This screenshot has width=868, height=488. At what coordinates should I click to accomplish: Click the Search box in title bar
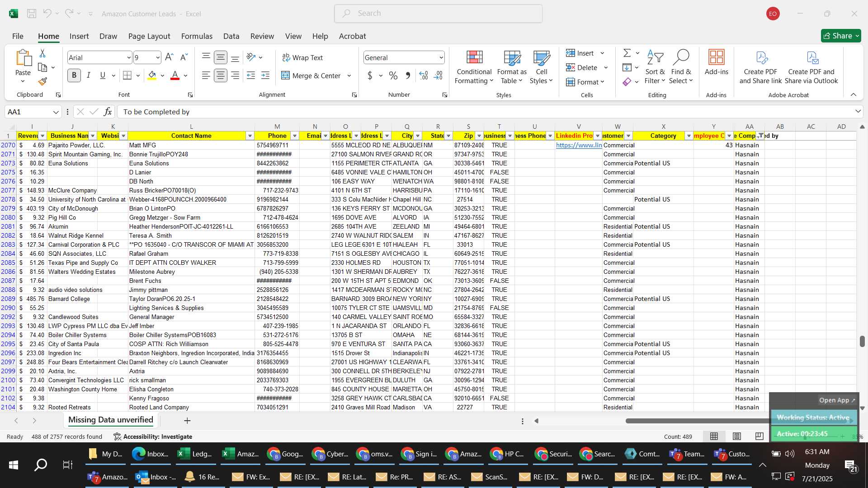coord(438,14)
